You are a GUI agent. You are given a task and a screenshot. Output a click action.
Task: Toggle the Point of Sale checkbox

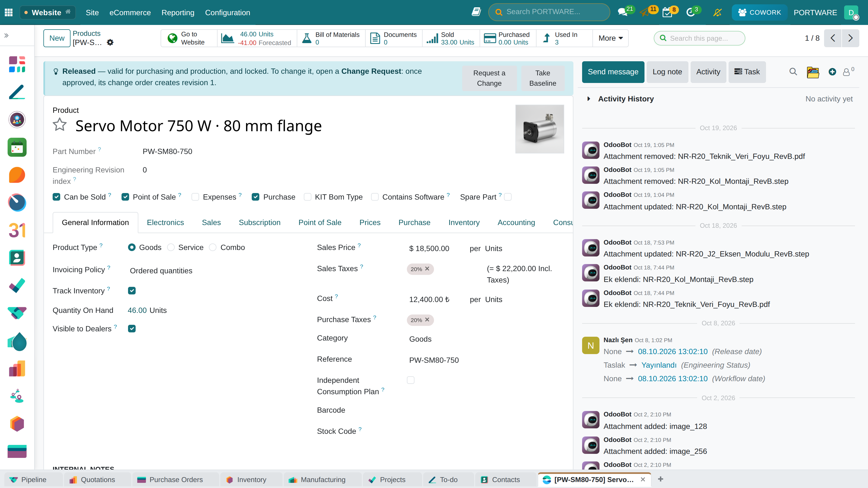pyautogui.click(x=125, y=197)
